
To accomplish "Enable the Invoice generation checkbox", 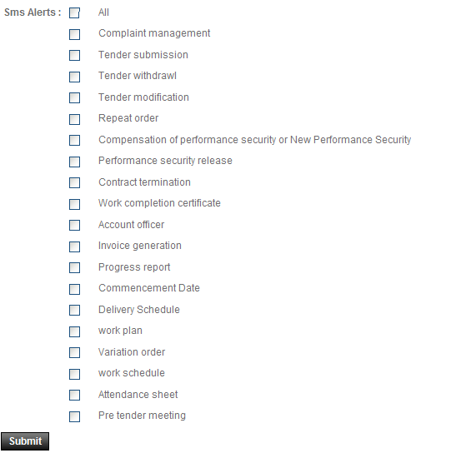I will [x=74, y=246].
